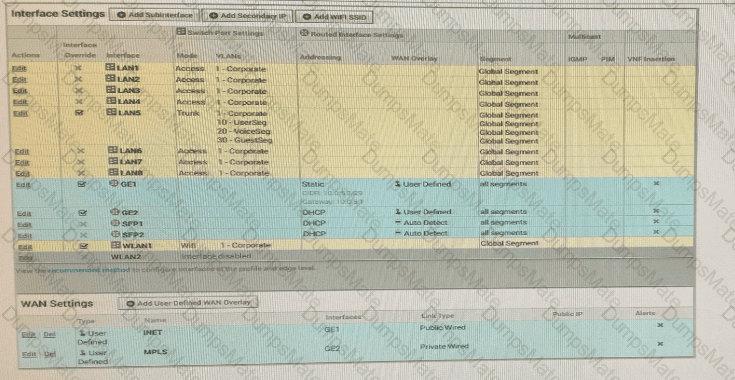
Task: Open the recommended method link
Action: 88,270
